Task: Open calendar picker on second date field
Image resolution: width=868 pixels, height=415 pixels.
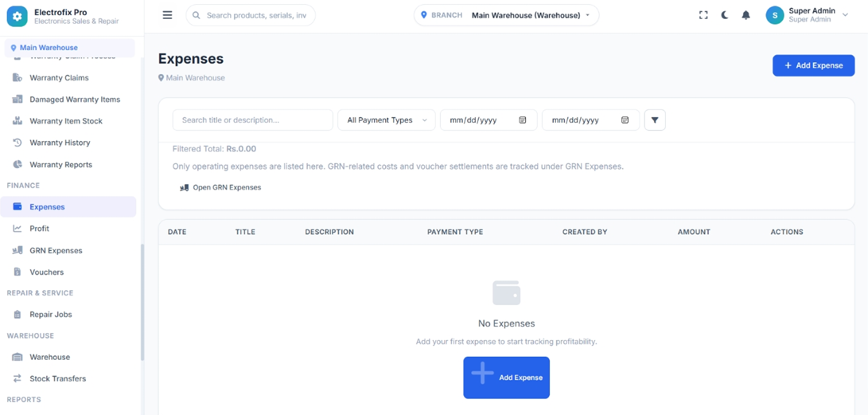Action: pos(625,120)
